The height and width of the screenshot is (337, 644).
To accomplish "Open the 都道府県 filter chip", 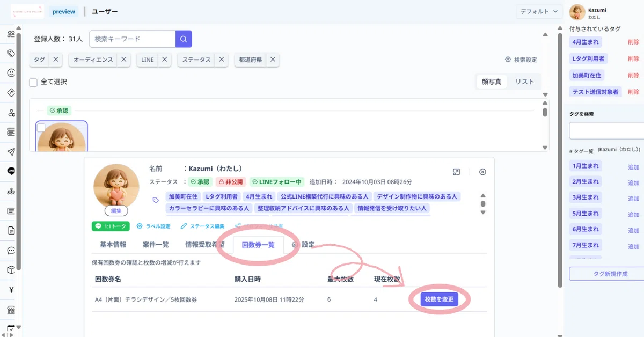I will (x=251, y=60).
